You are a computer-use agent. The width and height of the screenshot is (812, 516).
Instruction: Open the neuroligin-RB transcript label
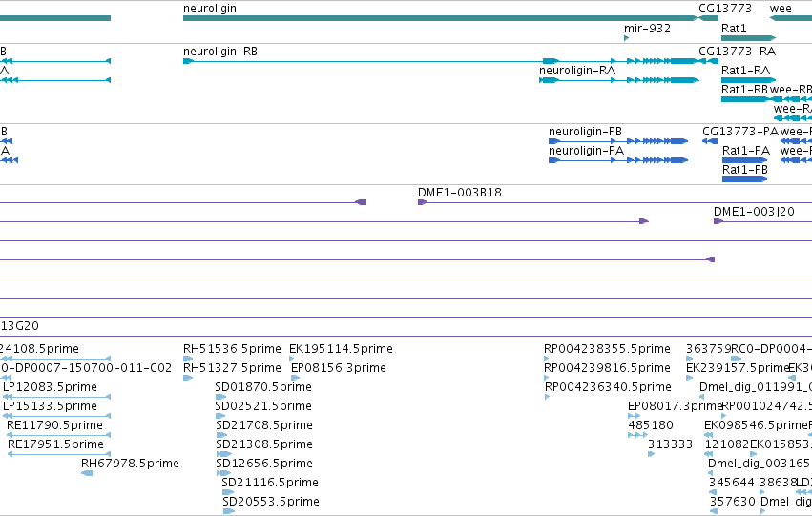click(220, 52)
